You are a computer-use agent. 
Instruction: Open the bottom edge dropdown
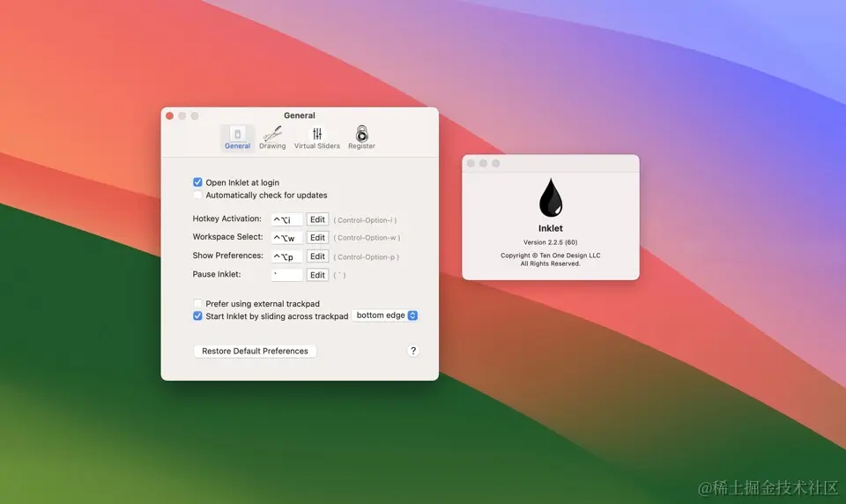tap(385, 315)
